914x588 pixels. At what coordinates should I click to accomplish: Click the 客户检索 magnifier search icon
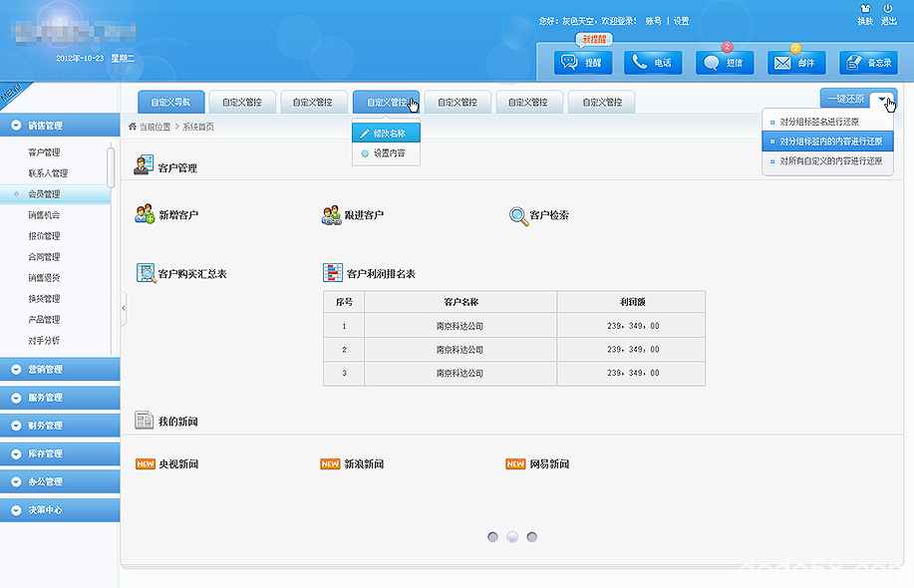pyautogui.click(x=518, y=215)
